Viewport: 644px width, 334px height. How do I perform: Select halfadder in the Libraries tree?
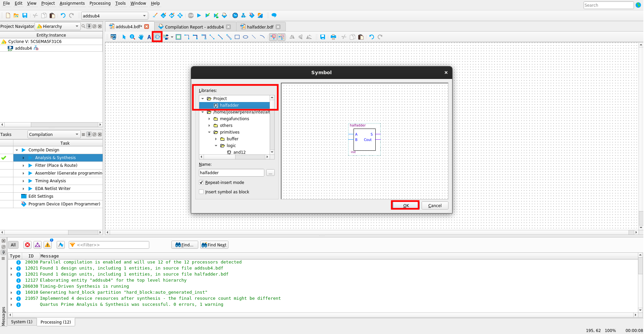(x=229, y=105)
